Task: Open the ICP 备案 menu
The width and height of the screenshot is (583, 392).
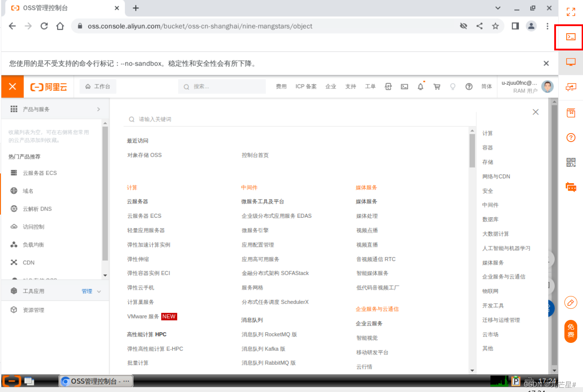Action: (x=306, y=87)
